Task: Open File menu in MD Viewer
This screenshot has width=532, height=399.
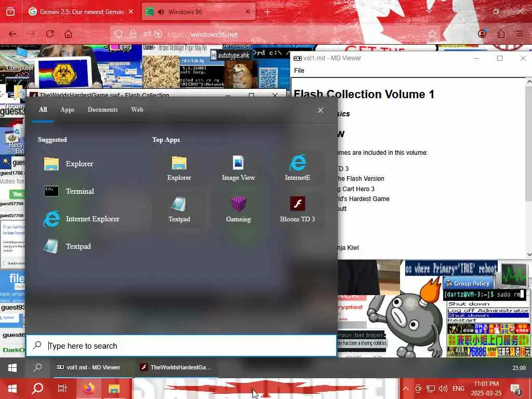Action: coord(299,71)
